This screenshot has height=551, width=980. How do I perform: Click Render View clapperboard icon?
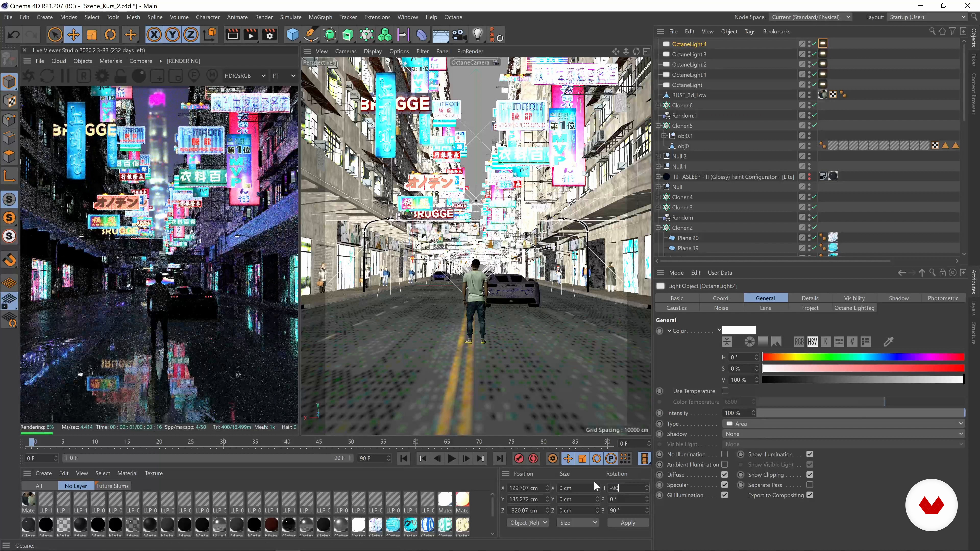(x=232, y=35)
